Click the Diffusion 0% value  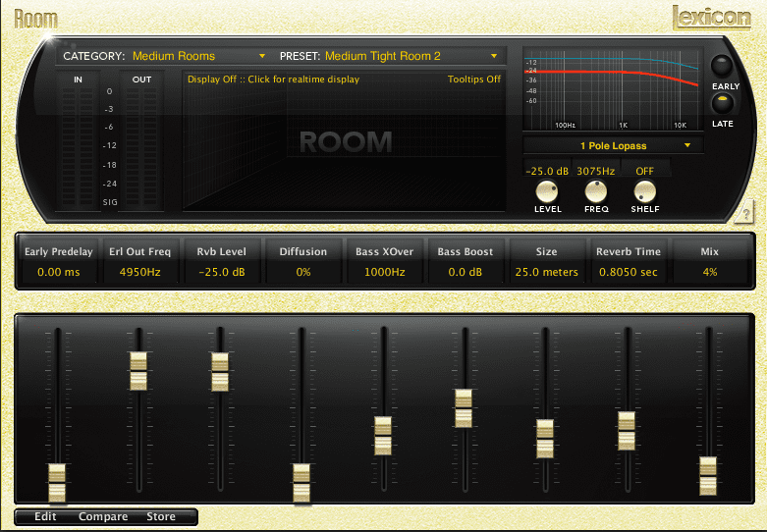coord(303,272)
